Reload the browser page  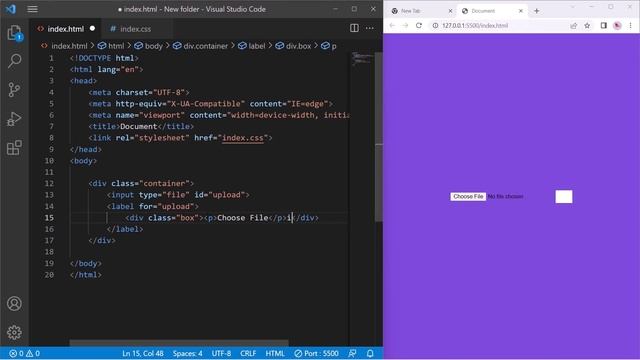[x=419, y=25]
